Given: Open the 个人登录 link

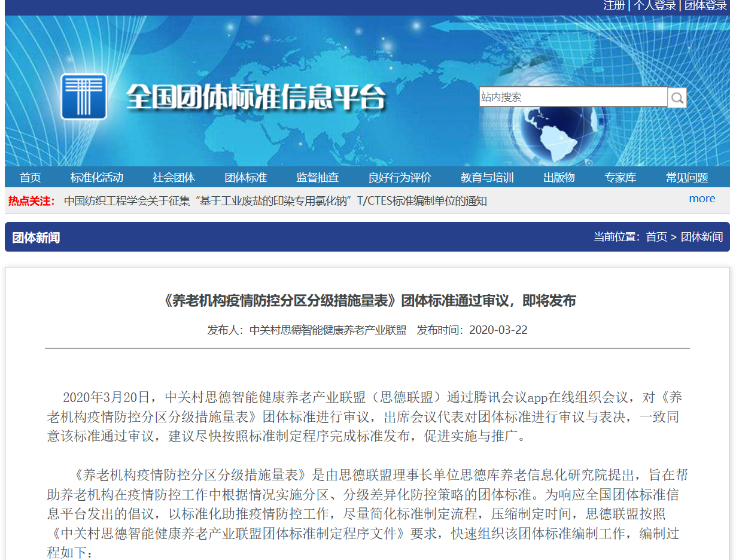Looking at the screenshot, I should click(655, 5).
